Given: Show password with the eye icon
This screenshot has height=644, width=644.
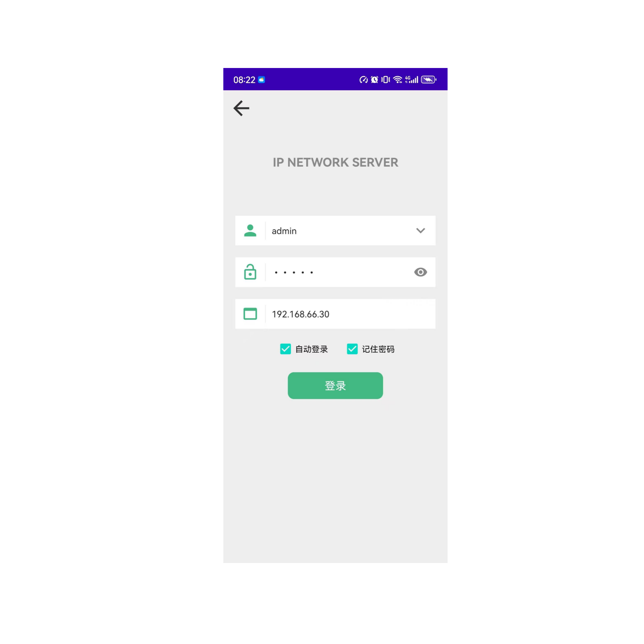Looking at the screenshot, I should click(420, 272).
